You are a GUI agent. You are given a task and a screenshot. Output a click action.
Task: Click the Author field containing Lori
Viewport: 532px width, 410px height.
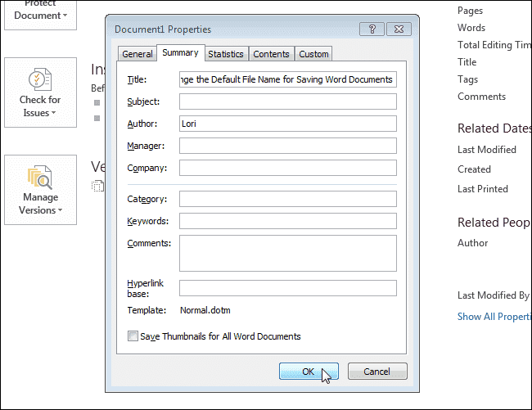pos(287,124)
